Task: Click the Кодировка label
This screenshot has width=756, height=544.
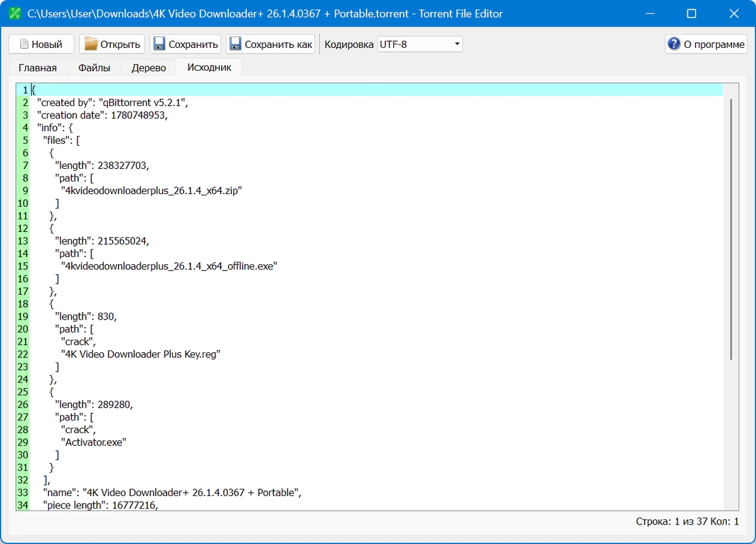Action: (348, 44)
